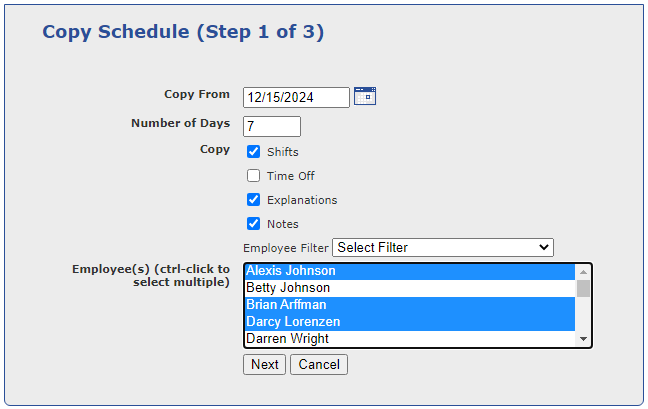Uncheck the Explanations checkbox

254,200
